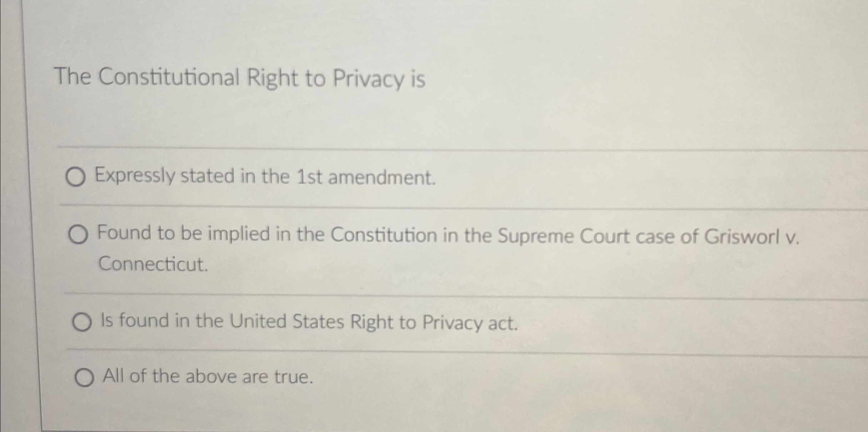Select the 'All of the above are true' radio button
Image resolution: width=868 pixels, height=432 pixels.
pos(84,377)
